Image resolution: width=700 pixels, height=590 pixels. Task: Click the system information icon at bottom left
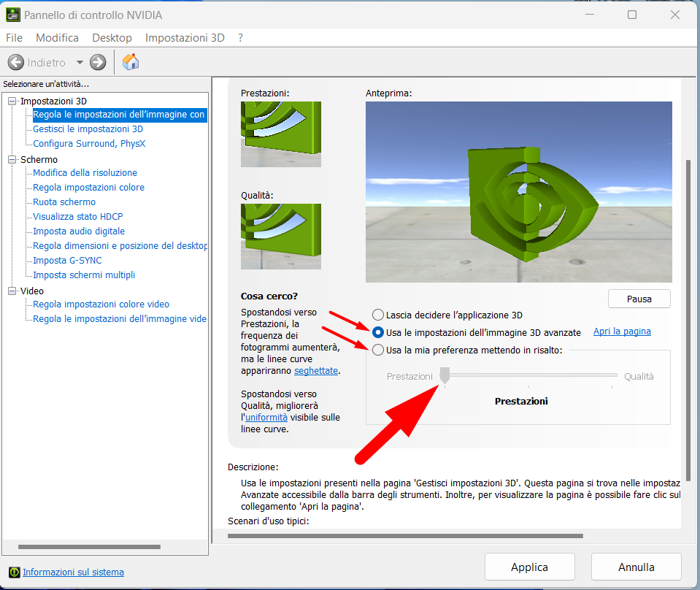coord(15,572)
